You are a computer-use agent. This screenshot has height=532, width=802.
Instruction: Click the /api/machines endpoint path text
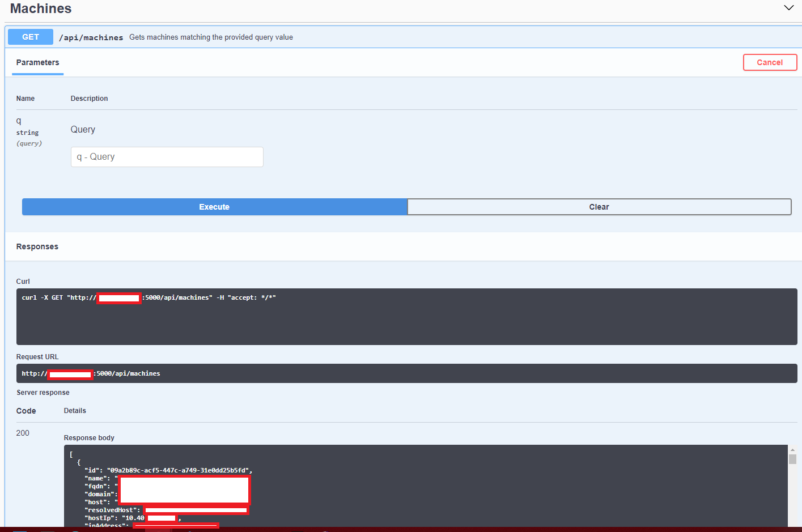pyautogui.click(x=91, y=37)
